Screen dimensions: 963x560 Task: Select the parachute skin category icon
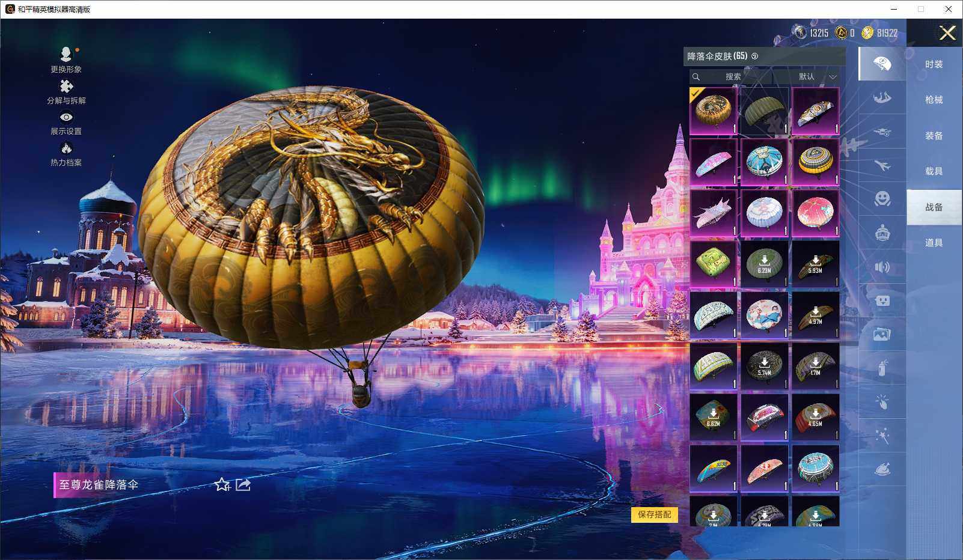pyautogui.click(x=882, y=64)
